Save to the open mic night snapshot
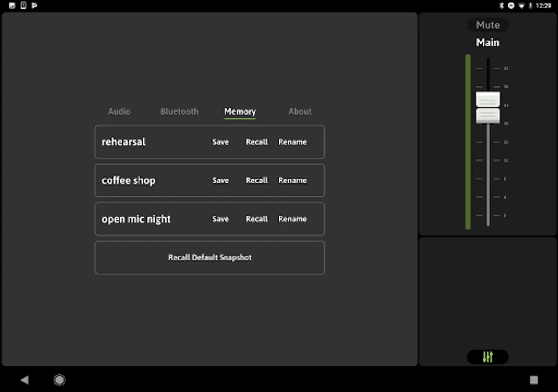Screen dimensions: 558x392 point(221,219)
